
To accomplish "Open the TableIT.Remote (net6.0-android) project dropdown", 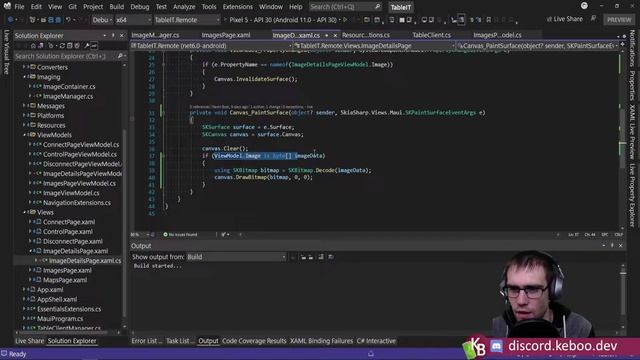I will pos(212,46).
